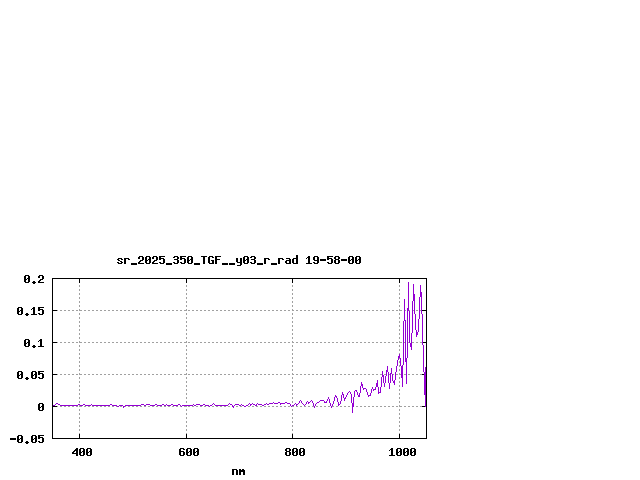Screen dimensions: 640x480
Task: Click the 0.05 y-axis tick label
Action: pos(30,375)
